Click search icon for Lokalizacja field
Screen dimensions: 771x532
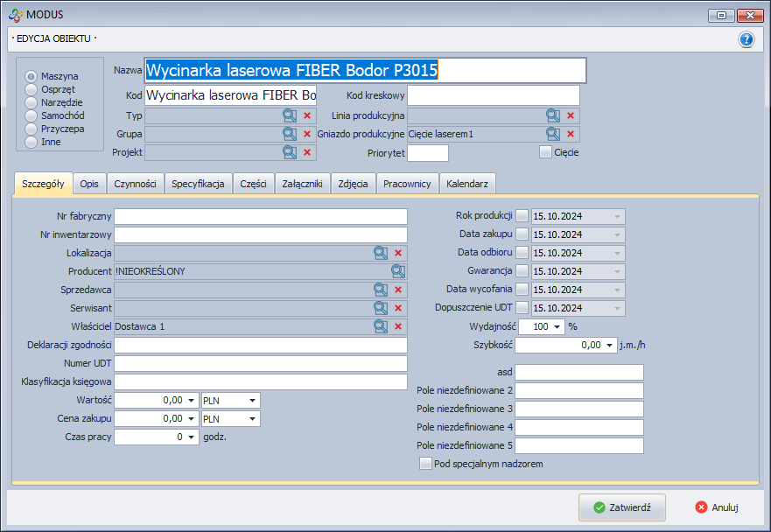pos(381,253)
